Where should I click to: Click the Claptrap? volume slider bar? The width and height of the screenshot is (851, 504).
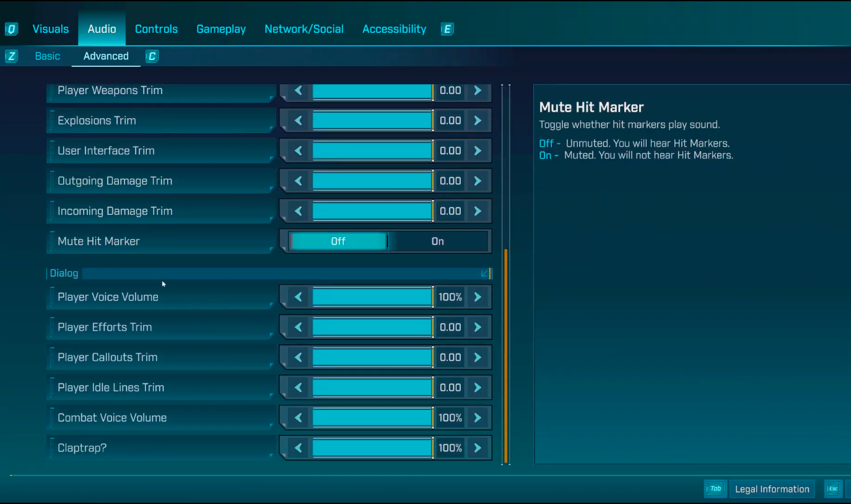pos(372,448)
